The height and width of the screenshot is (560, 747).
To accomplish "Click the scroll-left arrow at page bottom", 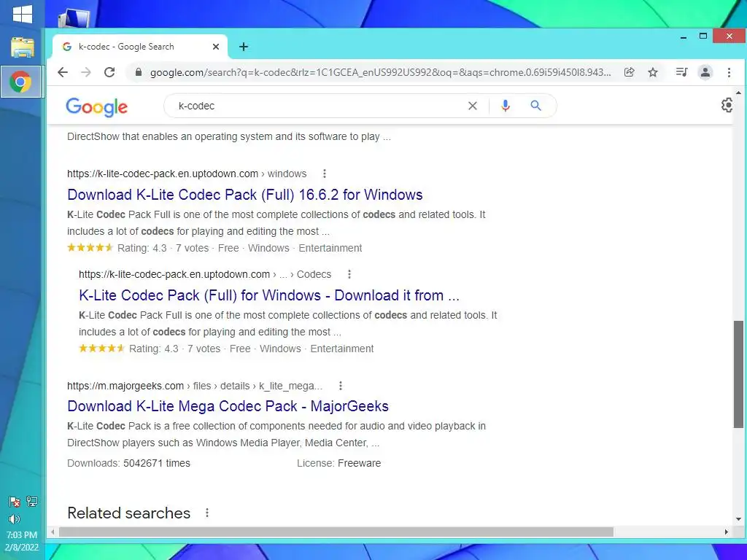I will (53, 532).
